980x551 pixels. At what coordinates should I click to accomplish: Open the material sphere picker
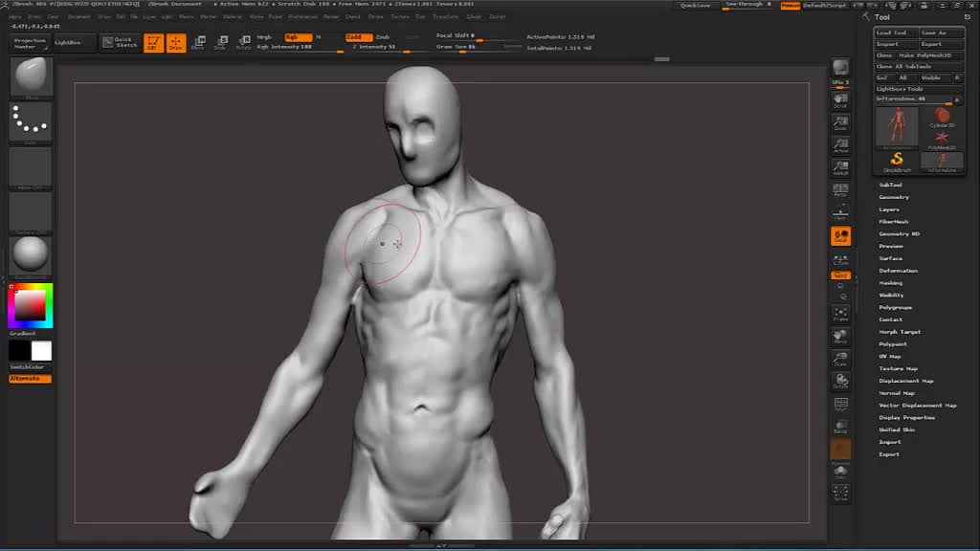coord(31,257)
